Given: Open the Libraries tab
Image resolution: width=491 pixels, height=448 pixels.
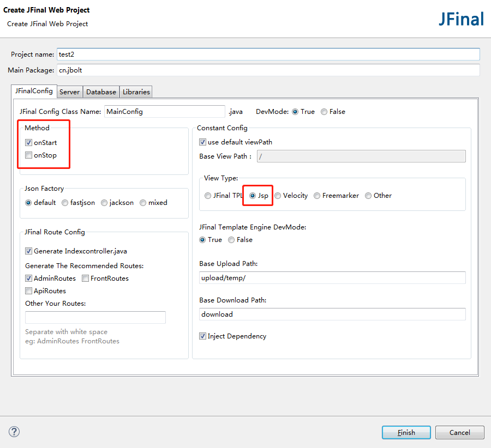Looking at the screenshot, I should coord(136,92).
